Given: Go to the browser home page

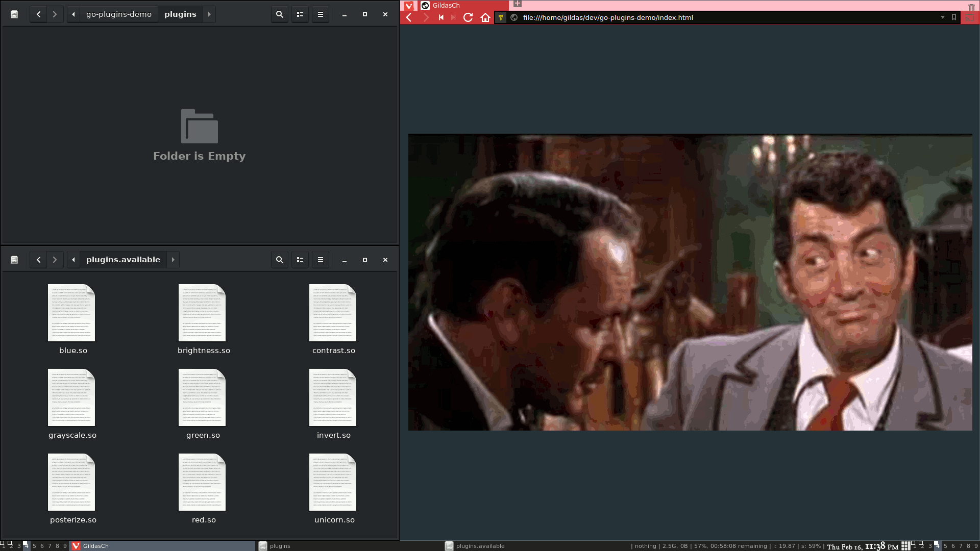Looking at the screenshot, I should (x=485, y=17).
